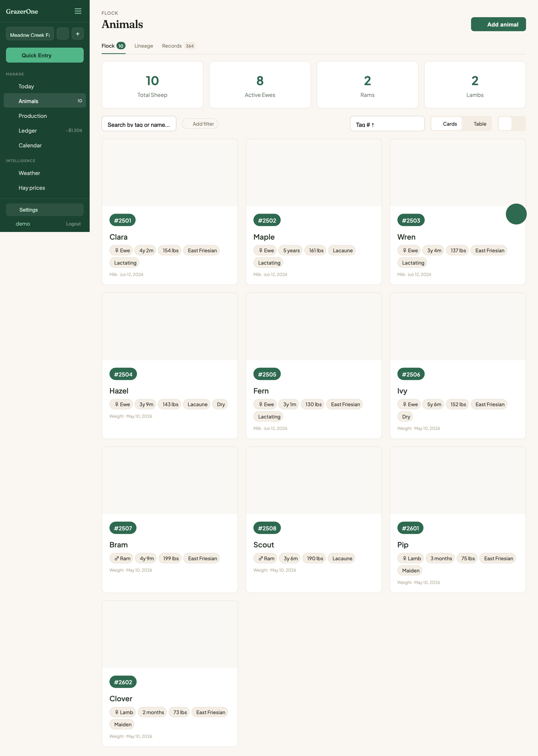Image resolution: width=538 pixels, height=756 pixels.
Task: Open Quick Entry
Action: click(x=45, y=55)
